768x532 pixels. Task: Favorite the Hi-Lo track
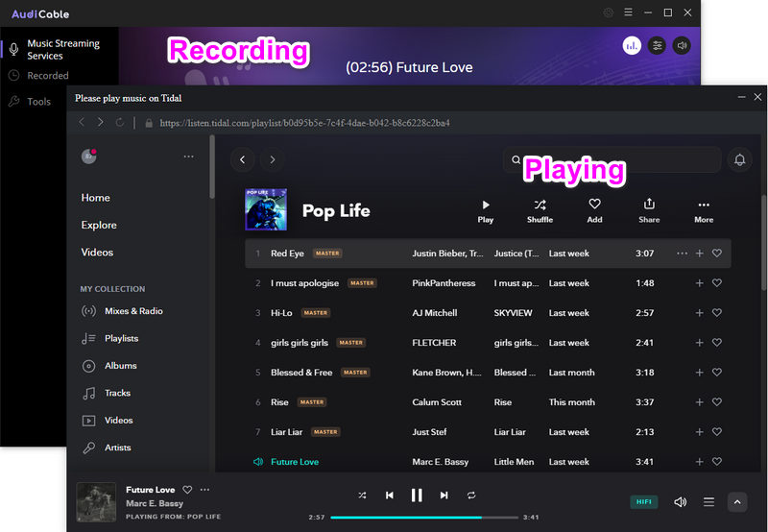click(716, 312)
